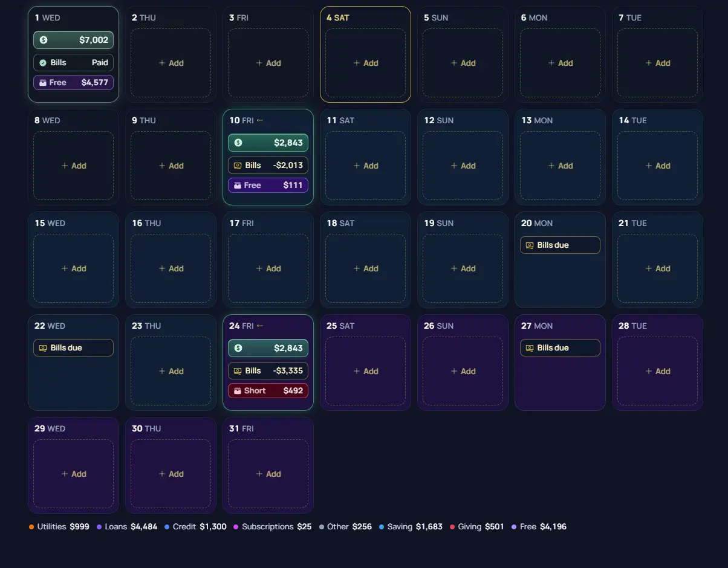Add an entry on Thursday the 16th

point(171,268)
